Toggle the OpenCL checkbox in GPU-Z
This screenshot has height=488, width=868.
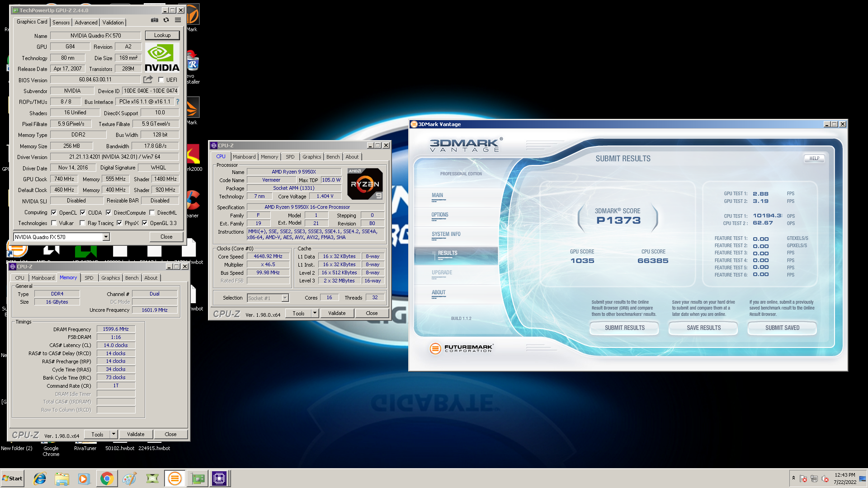54,212
